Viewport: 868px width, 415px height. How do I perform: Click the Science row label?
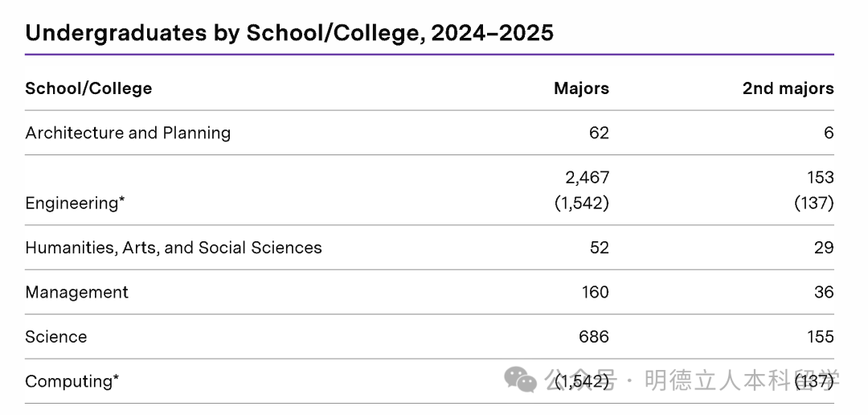pos(56,337)
